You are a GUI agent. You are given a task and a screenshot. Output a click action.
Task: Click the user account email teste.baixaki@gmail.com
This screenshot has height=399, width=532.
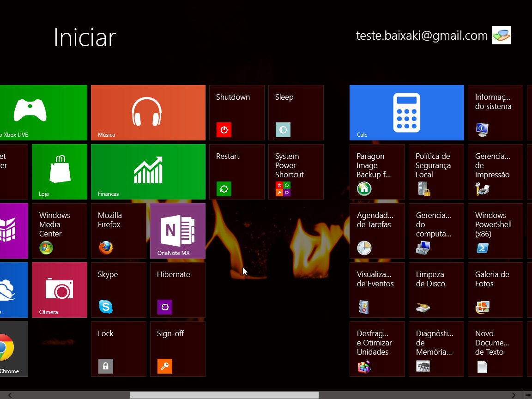pos(422,35)
